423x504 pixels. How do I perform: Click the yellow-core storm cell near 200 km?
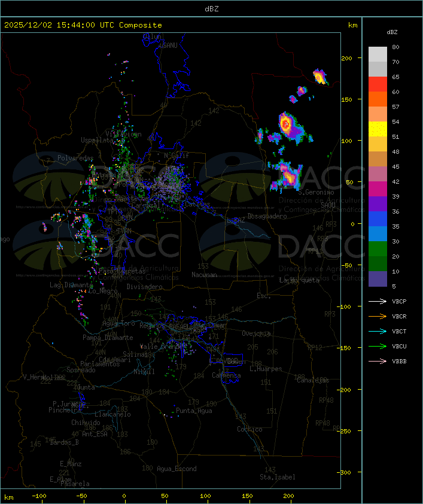point(319,77)
